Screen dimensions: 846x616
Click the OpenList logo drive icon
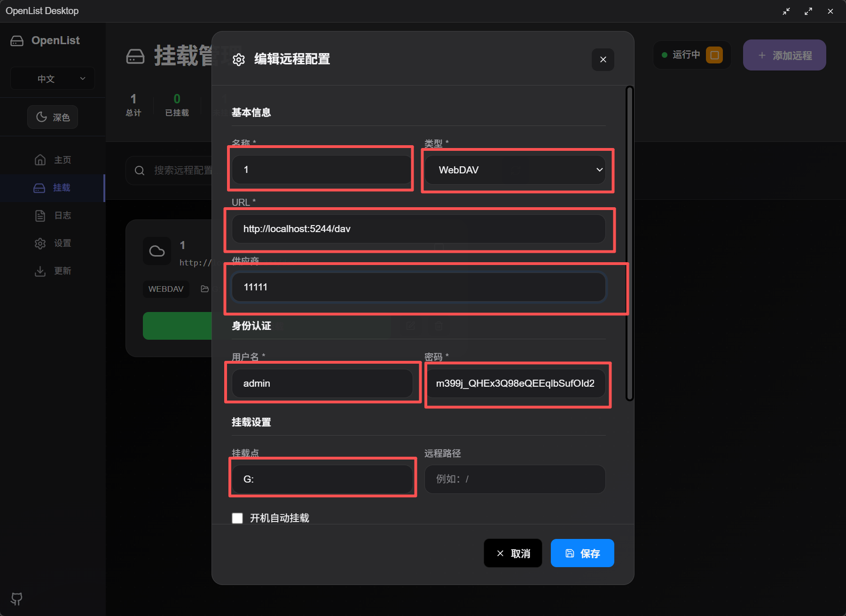click(x=17, y=41)
